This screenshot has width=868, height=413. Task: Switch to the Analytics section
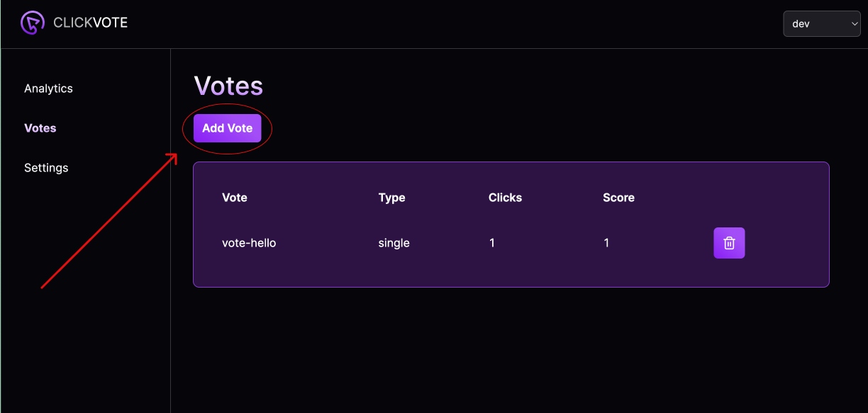pyautogui.click(x=48, y=88)
